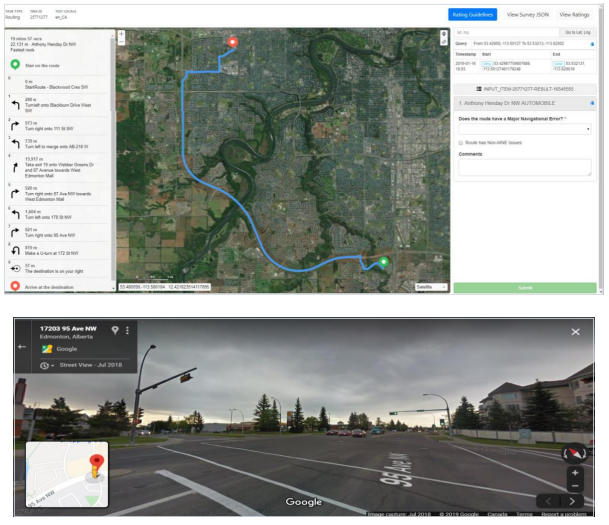Click the red destination marker on the map
The image size is (609, 525).
[x=233, y=42]
